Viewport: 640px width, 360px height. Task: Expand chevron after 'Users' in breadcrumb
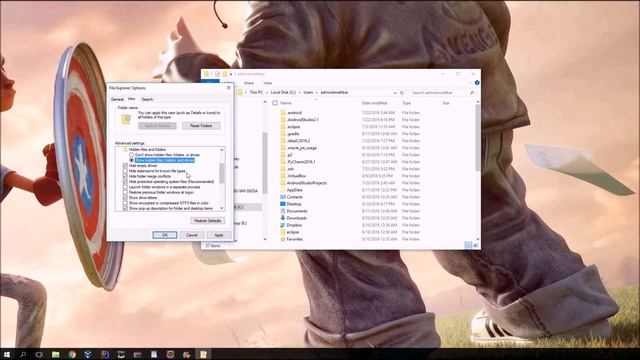[317, 93]
